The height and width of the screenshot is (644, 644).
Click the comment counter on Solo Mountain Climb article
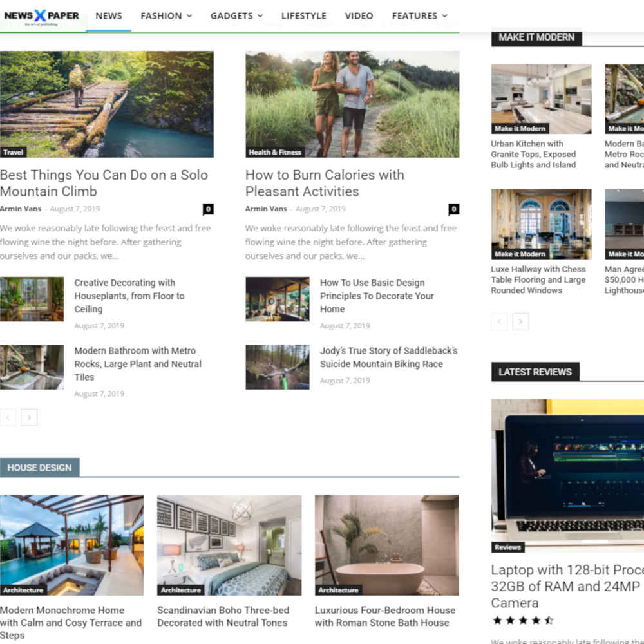tap(207, 209)
